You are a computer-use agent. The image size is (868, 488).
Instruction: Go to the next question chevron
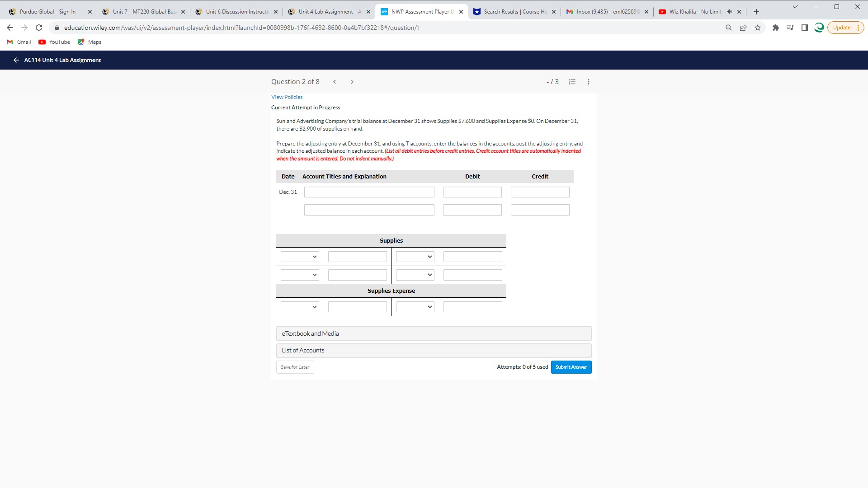pyautogui.click(x=352, y=82)
